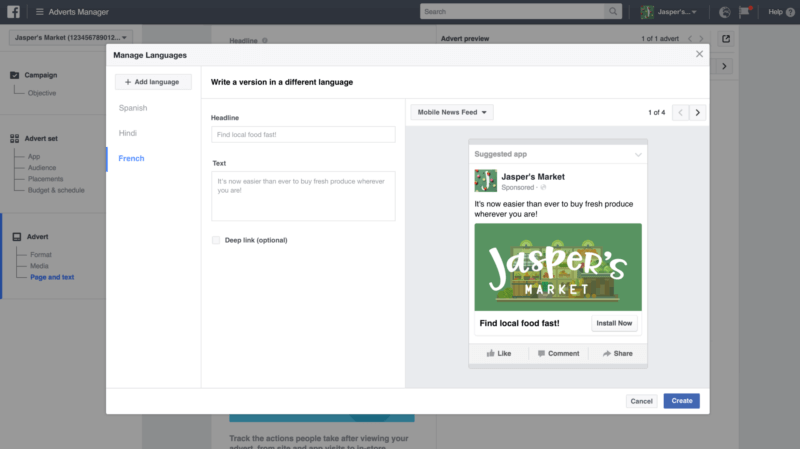Click the Advert section icon
This screenshot has height=449, width=800.
[17, 237]
